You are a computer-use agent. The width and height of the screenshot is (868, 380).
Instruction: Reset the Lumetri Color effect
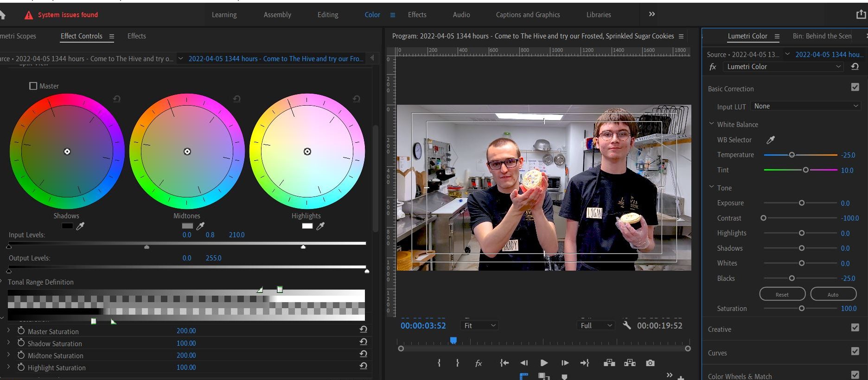855,67
